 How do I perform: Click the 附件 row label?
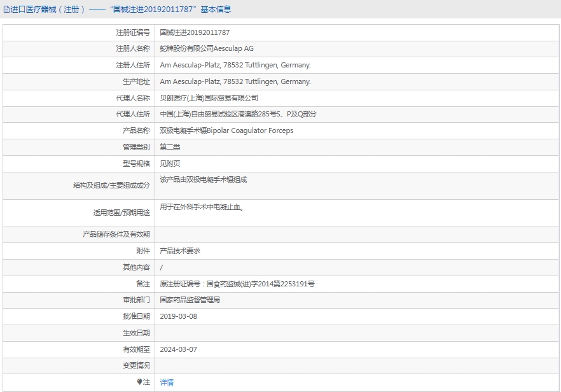click(x=143, y=251)
